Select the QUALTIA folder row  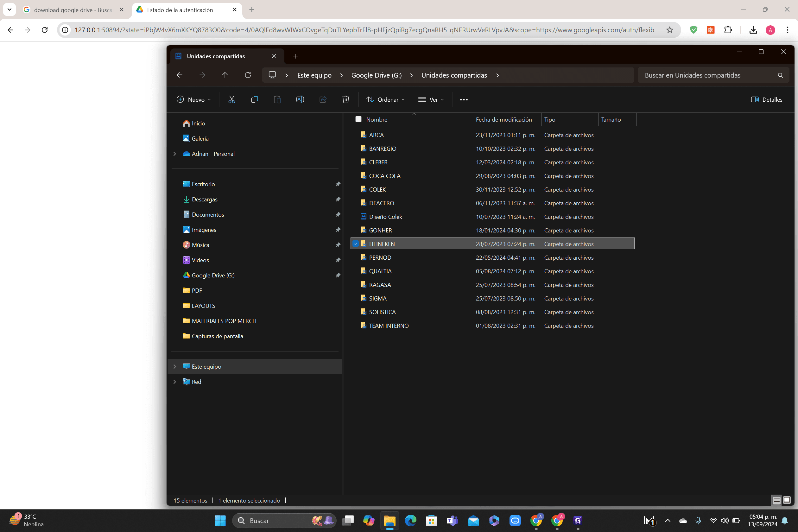[492, 271]
